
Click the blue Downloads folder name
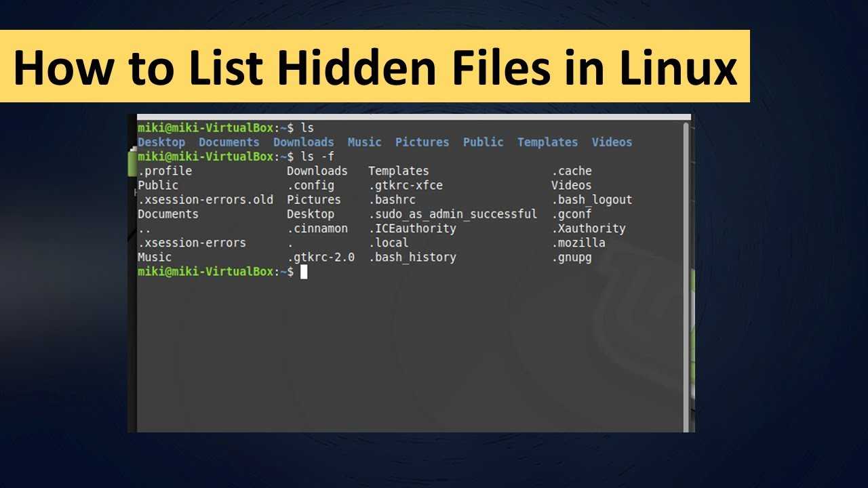(x=304, y=142)
